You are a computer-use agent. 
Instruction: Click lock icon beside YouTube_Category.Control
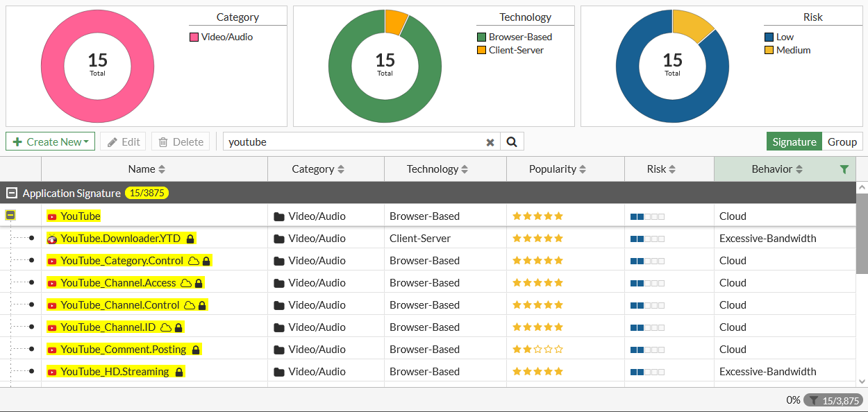tap(206, 261)
